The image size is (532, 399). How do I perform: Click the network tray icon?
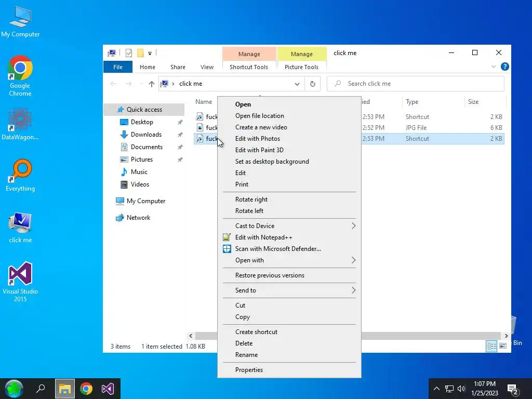[x=449, y=389]
